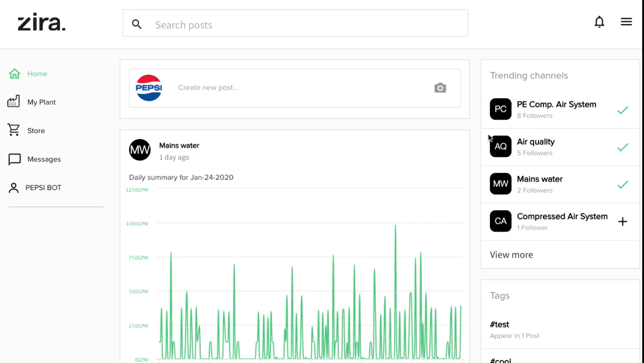Click the PC channel avatar icon
The image size is (644, 363).
[x=500, y=109]
